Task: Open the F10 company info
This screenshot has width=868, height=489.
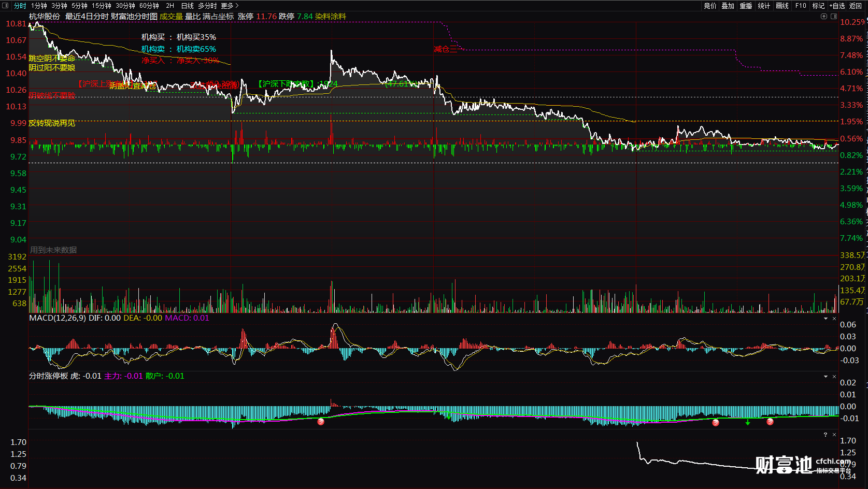Action: pos(801,6)
